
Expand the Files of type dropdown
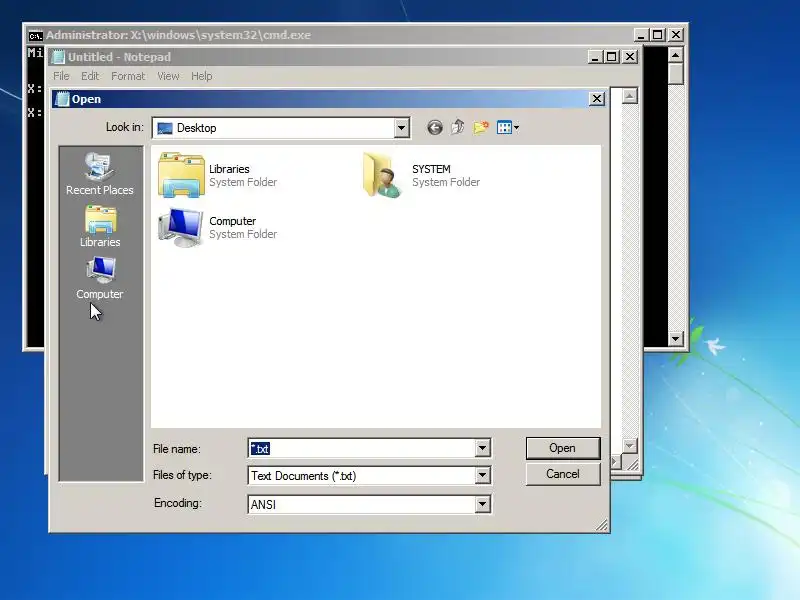[x=482, y=476]
